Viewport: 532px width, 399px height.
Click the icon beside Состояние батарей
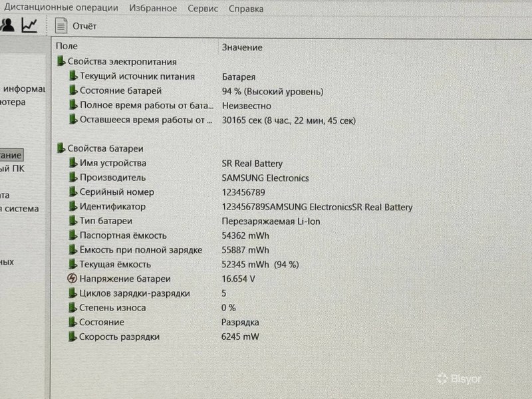click(x=73, y=90)
